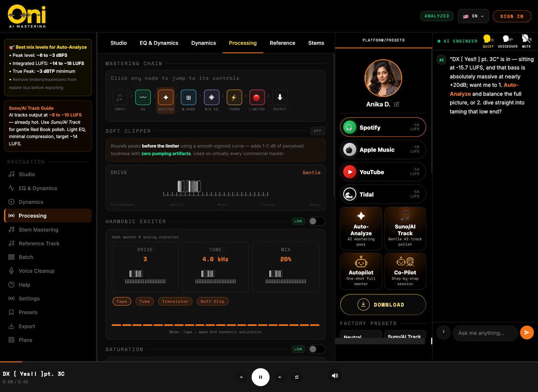The width and height of the screenshot is (538, 392).
Task: Select the Tube exciter mode
Action: click(145, 301)
